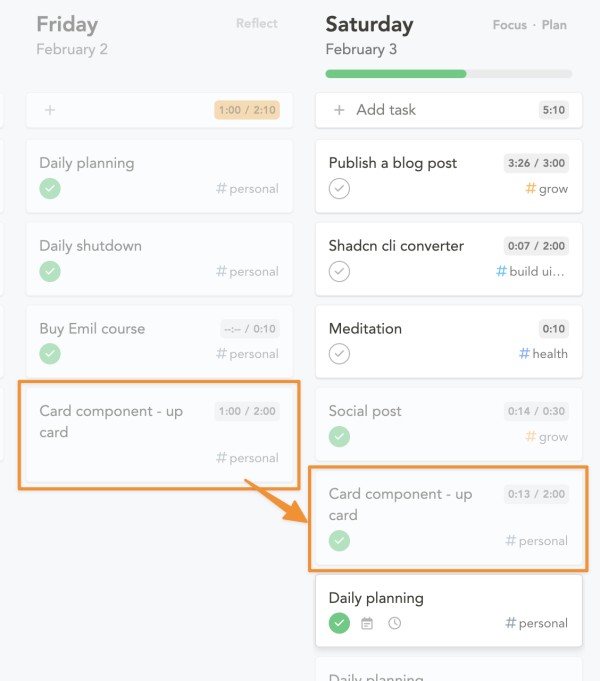The height and width of the screenshot is (681, 600).
Task: Click the blue hash on Shadcn cli converter
Action: pyautogui.click(x=501, y=271)
